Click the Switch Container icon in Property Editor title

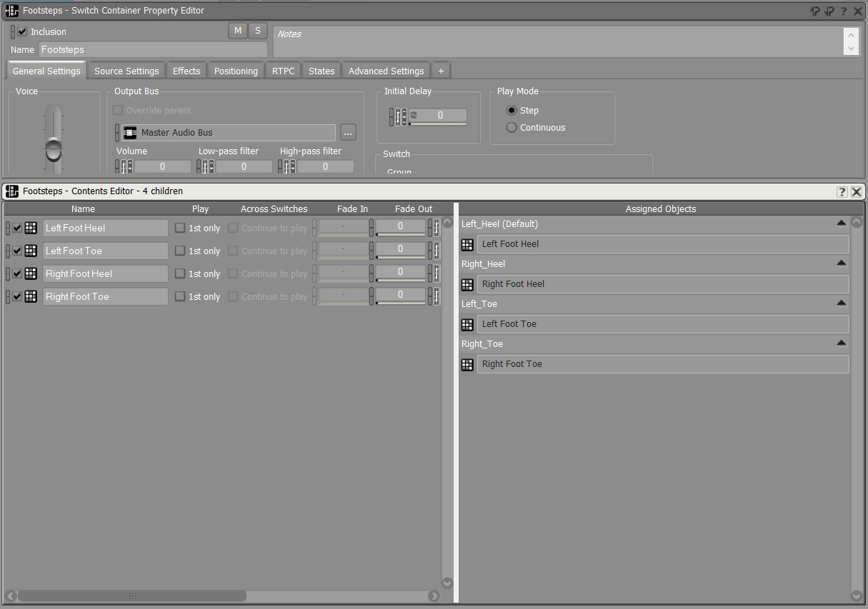12,11
